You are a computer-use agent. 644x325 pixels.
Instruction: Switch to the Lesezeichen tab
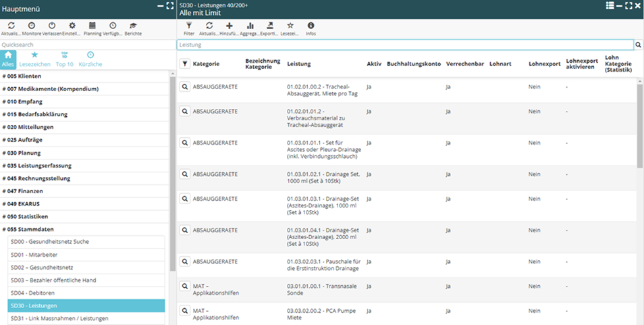tap(34, 59)
